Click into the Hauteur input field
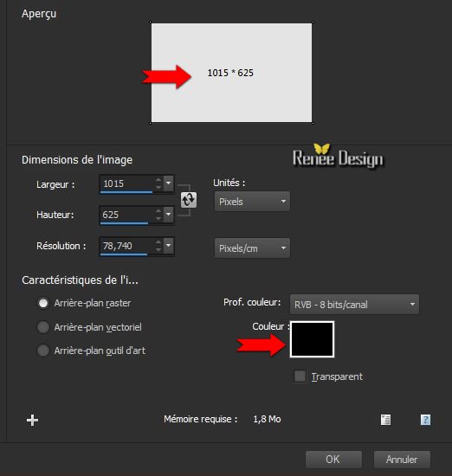 (x=127, y=215)
